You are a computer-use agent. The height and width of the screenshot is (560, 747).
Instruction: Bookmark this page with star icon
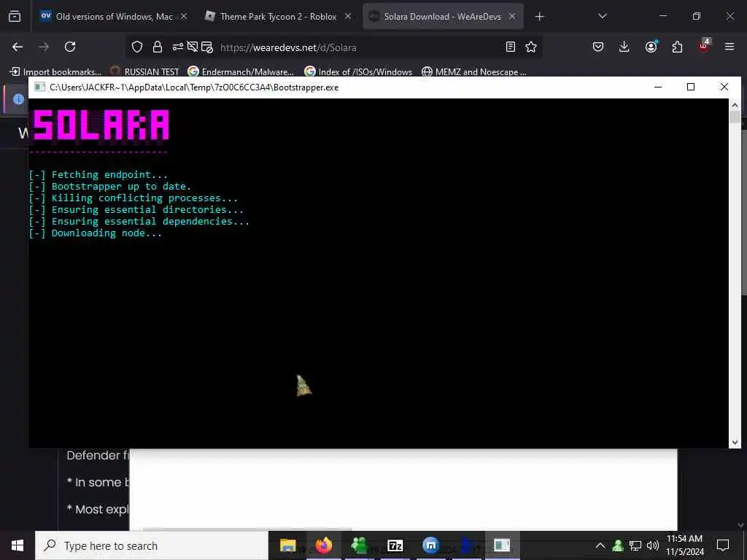click(x=531, y=47)
